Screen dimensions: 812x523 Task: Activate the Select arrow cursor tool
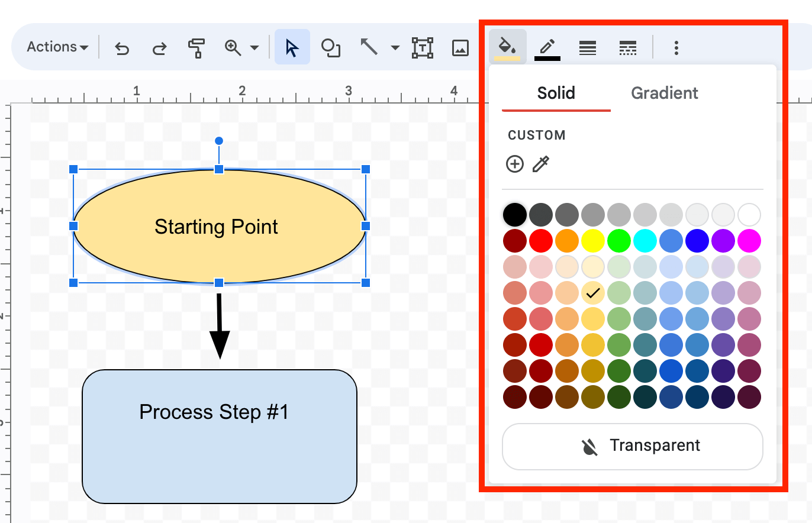[x=292, y=47]
